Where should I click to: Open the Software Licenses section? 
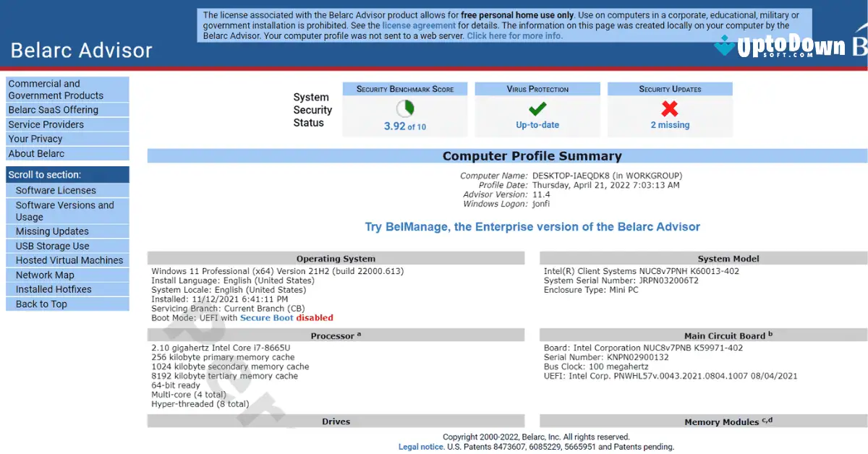(x=56, y=190)
